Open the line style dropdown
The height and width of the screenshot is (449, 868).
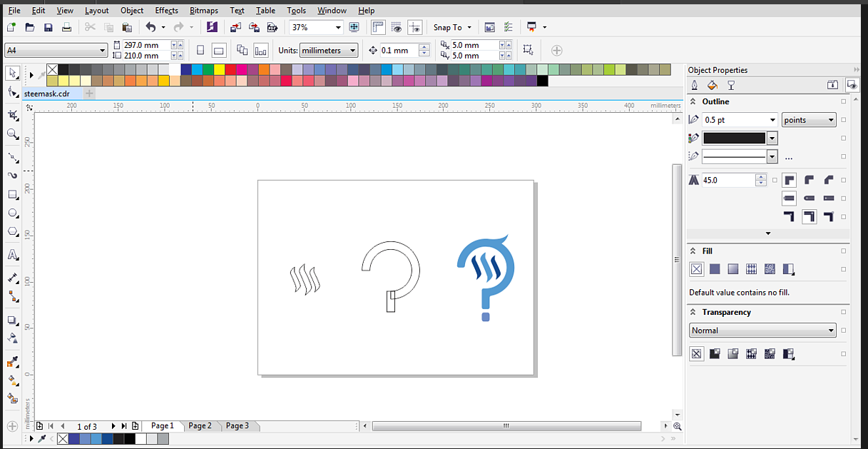[772, 156]
